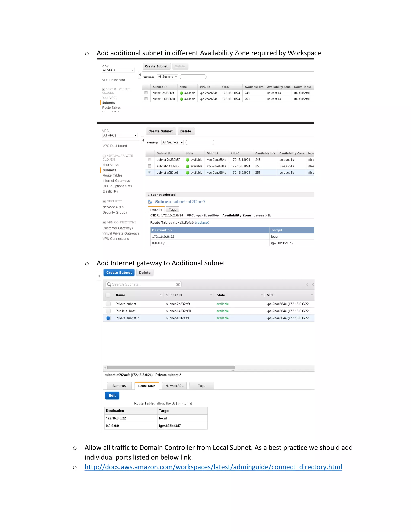Sort by the Name column arrow
The image size is (411, 532).
coord(161,295)
